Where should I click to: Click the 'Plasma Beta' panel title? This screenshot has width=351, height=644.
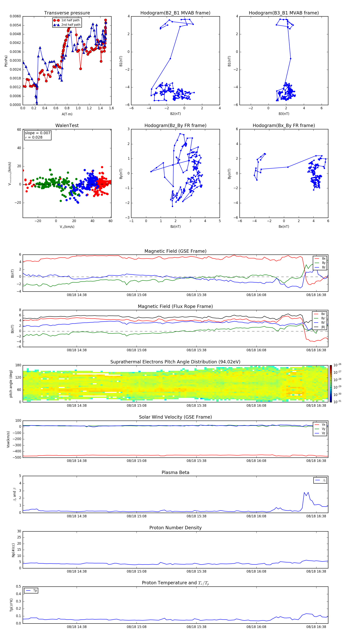coord(175,472)
